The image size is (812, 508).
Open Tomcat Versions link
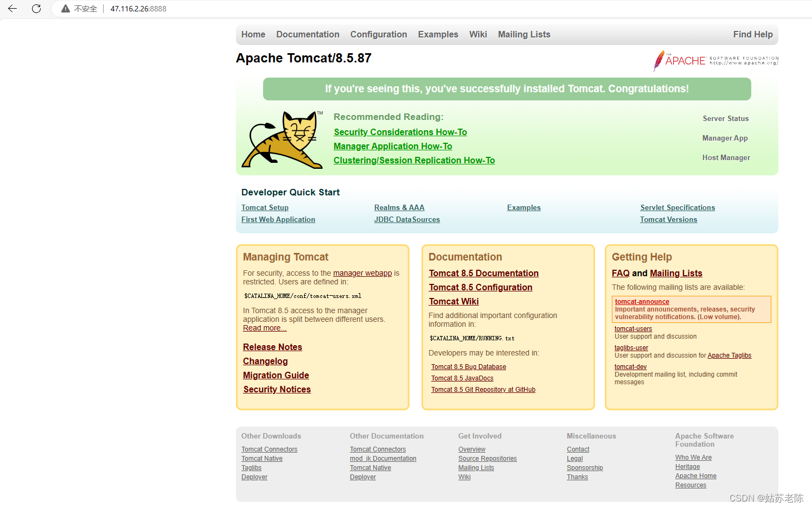pyautogui.click(x=668, y=219)
